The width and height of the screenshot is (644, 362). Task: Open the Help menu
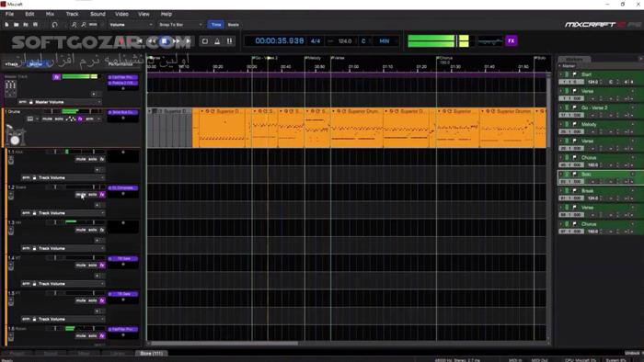tap(167, 14)
